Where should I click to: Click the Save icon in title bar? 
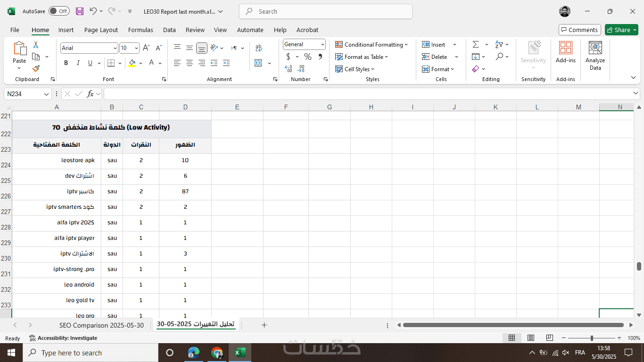click(x=80, y=11)
